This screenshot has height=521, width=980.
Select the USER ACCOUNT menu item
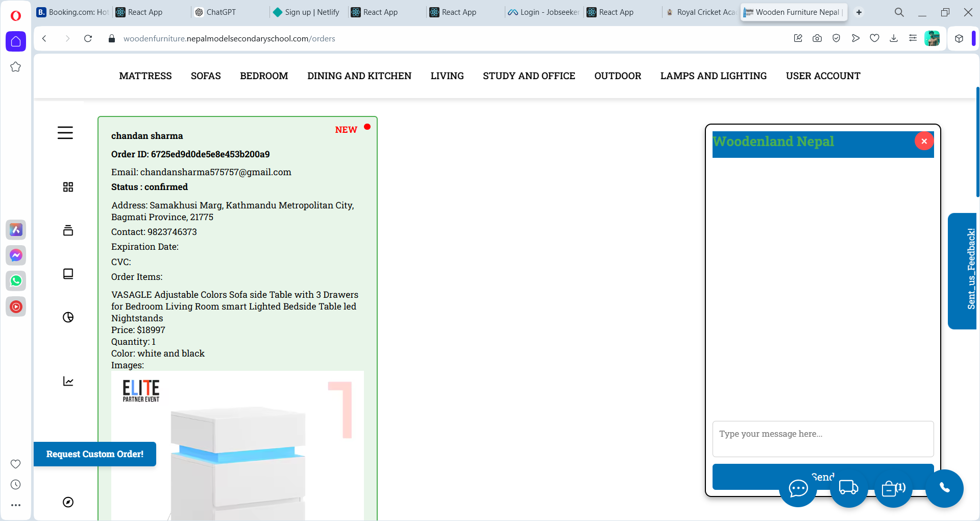point(823,76)
